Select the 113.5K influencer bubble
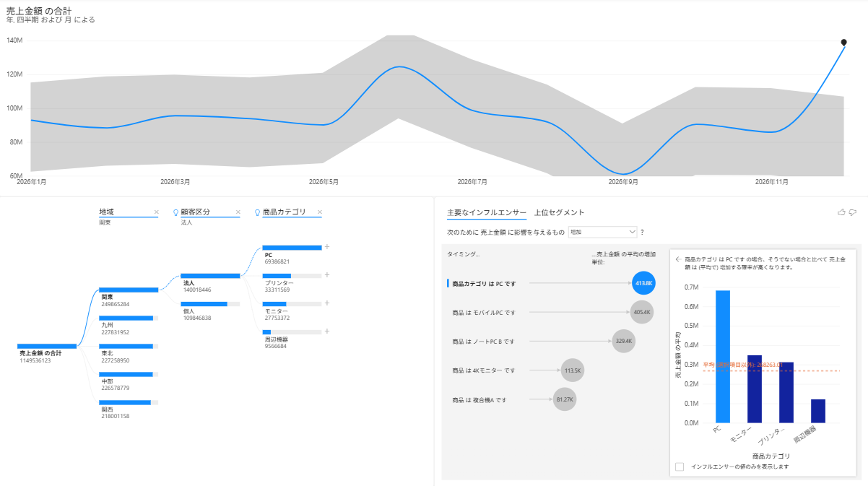 click(x=573, y=370)
